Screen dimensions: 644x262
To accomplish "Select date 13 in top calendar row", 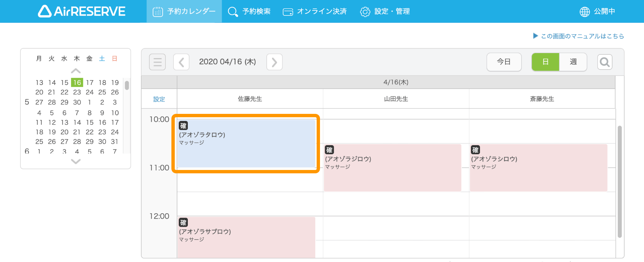I will pyautogui.click(x=39, y=82).
